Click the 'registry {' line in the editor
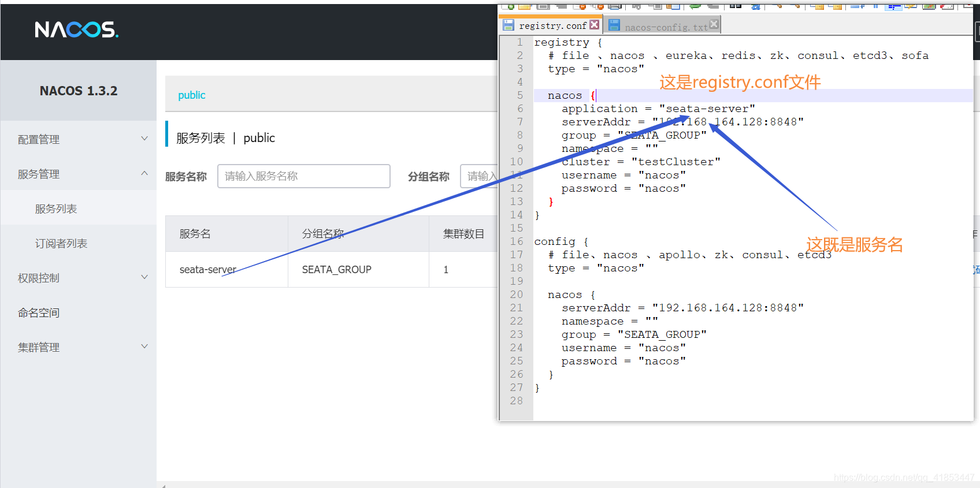The image size is (980, 488). [568, 42]
